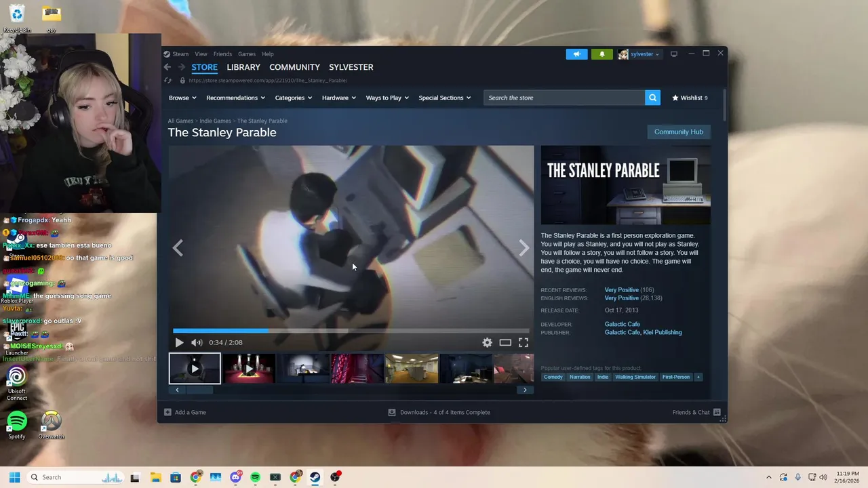Focus the Search the store field

coord(564,98)
